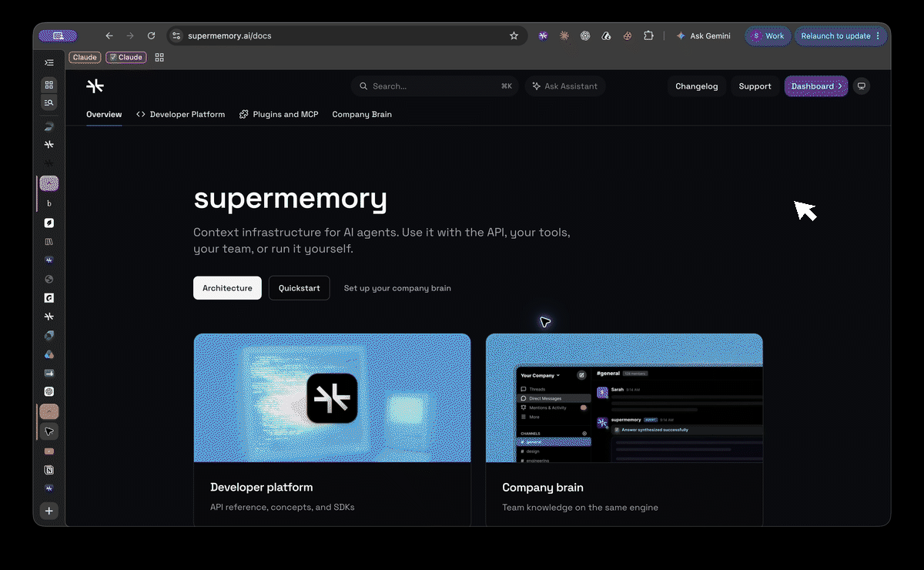The width and height of the screenshot is (924, 570).
Task: Open the ChatGPT extension in the toolbar
Action: [x=585, y=35]
